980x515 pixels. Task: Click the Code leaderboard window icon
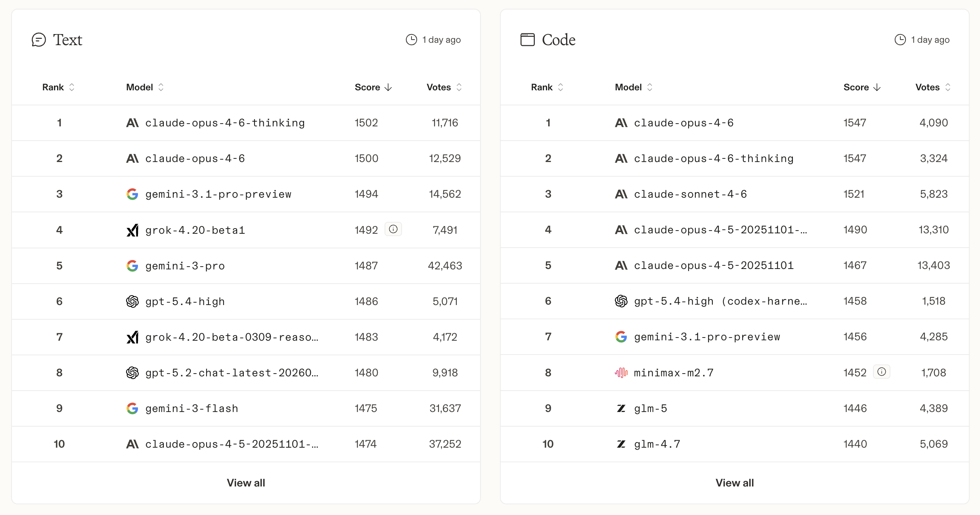[527, 40]
